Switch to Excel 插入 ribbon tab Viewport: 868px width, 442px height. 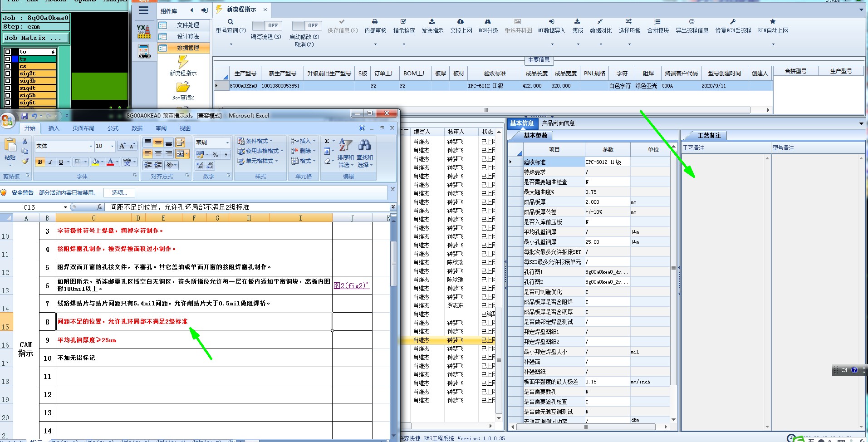pyautogui.click(x=54, y=128)
